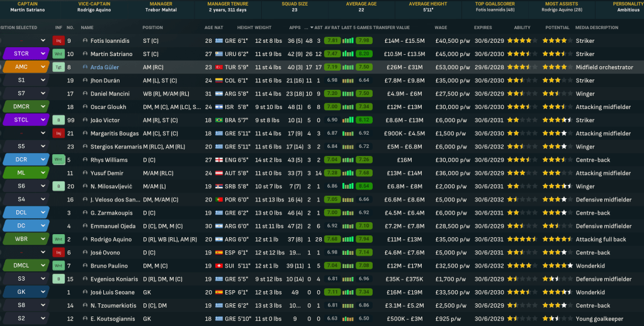
Task: Open the DMCR position dropdown for Oscar Gloukh
Action: coord(43,107)
